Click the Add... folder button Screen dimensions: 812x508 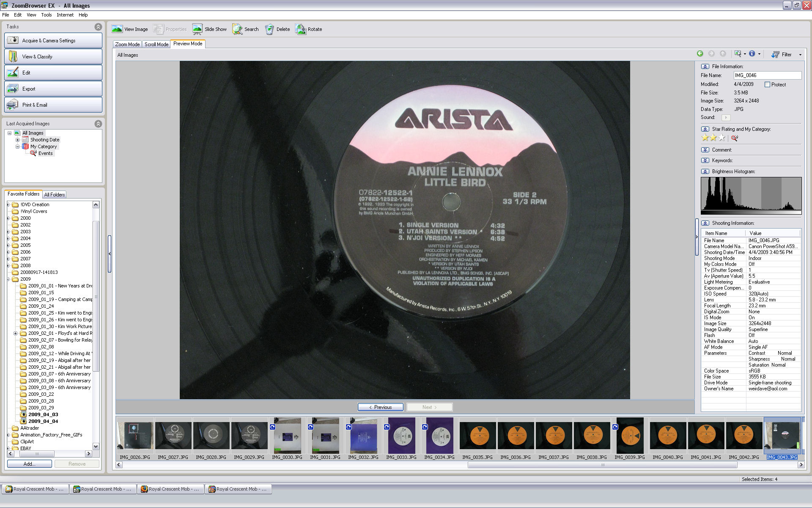29,464
